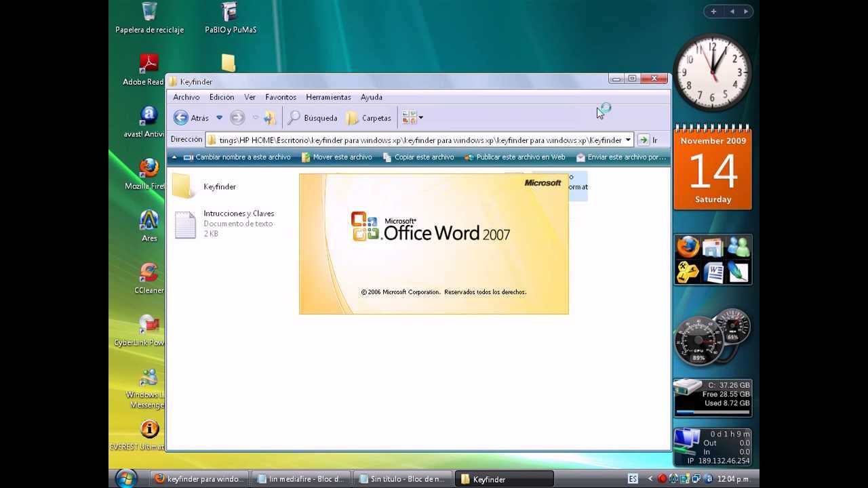The height and width of the screenshot is (488, 868).
Task: Switch to Sin título Bloc de notas taskbar button
Action: [402, 479]
